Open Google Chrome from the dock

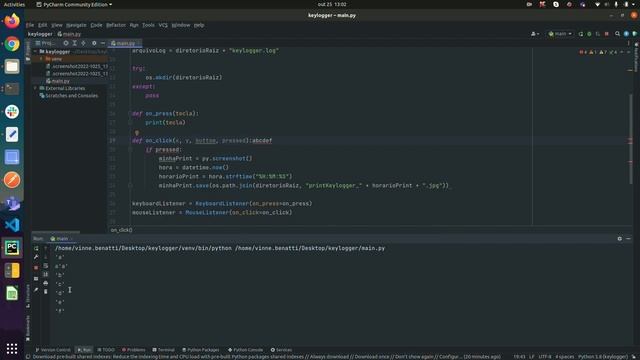[12, 44]
